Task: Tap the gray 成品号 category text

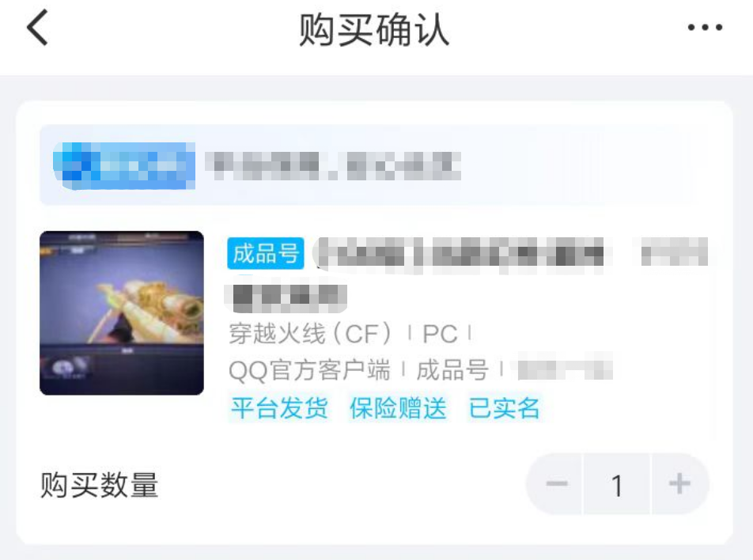Action: click(x=452, y=370)
